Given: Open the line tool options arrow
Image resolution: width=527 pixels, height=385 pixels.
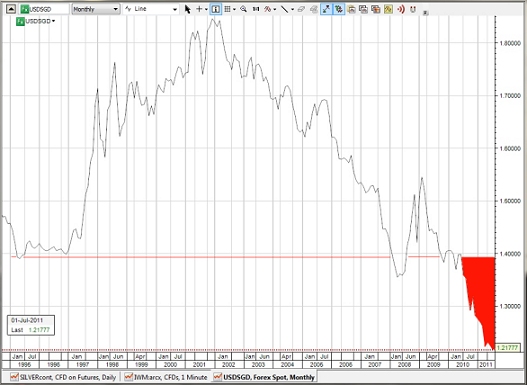Looking at the screenshot, I should [292, 9].
